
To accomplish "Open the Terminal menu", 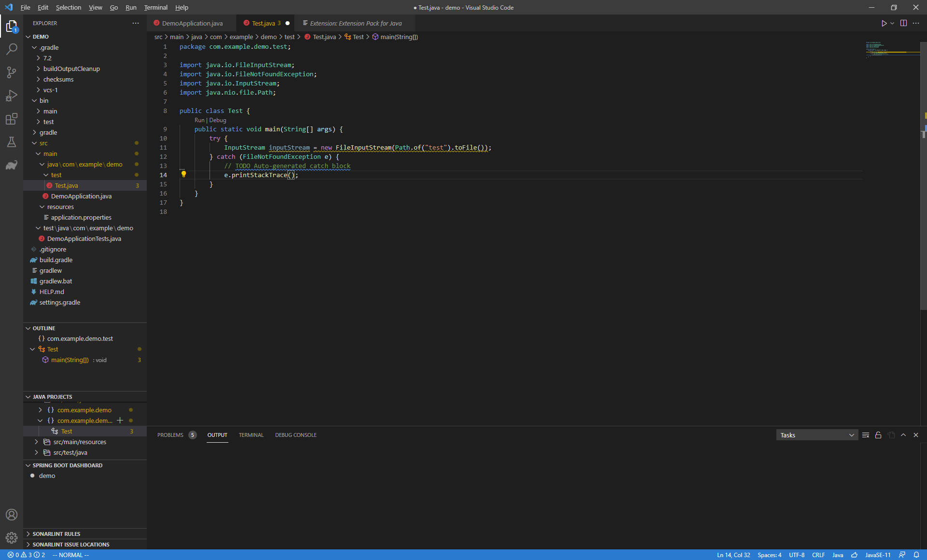I will pos(155,7).
